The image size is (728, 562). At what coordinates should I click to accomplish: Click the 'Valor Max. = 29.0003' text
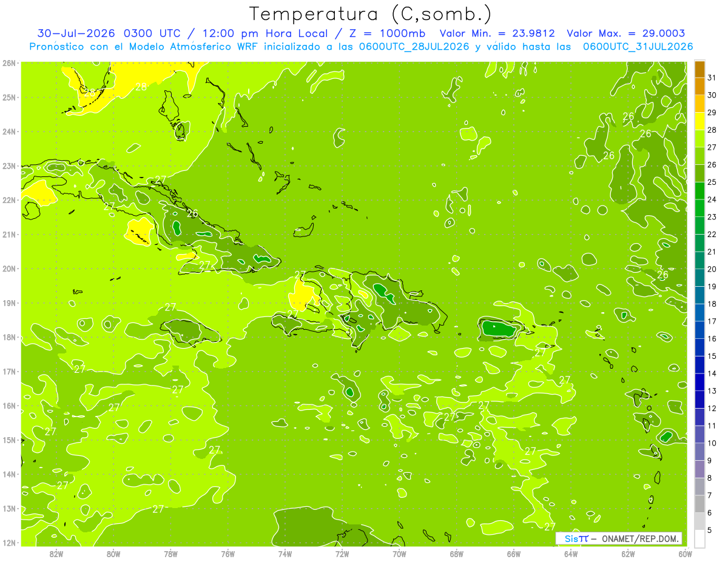[626, 33]
